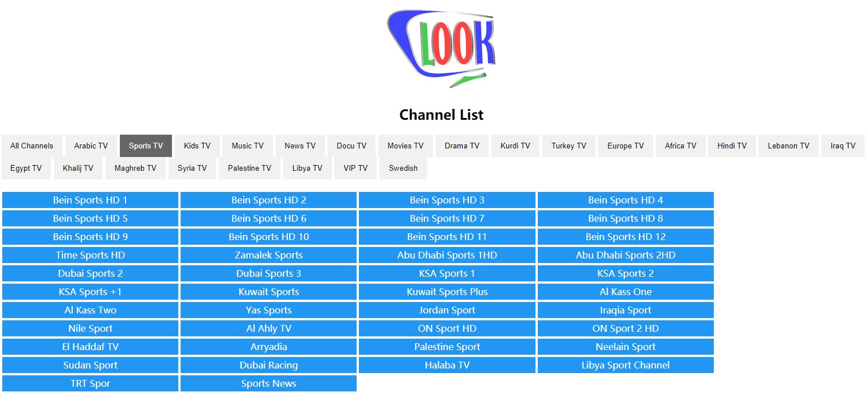Select Palestine Sport channel
Viewport: 868px width, 404px height.
[x=447, y=347]
